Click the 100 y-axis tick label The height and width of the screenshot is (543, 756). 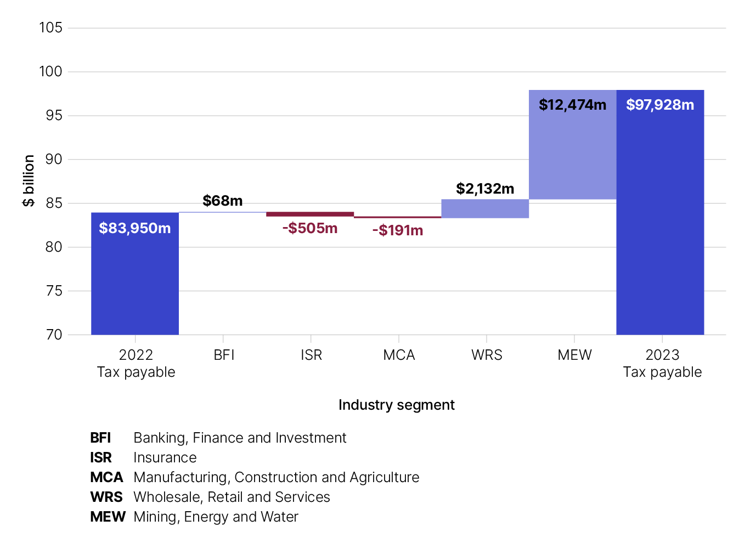click(x=50, y=71)
